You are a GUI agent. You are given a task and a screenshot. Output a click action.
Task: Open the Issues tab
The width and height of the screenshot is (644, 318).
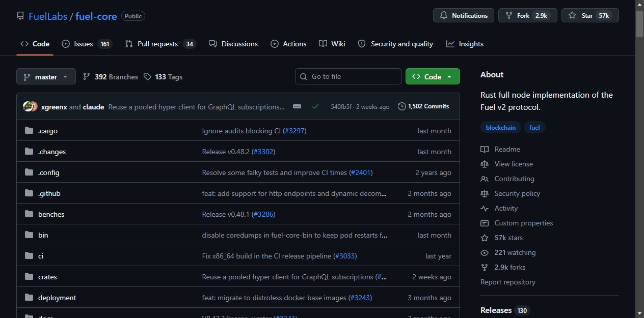[87, 44]
